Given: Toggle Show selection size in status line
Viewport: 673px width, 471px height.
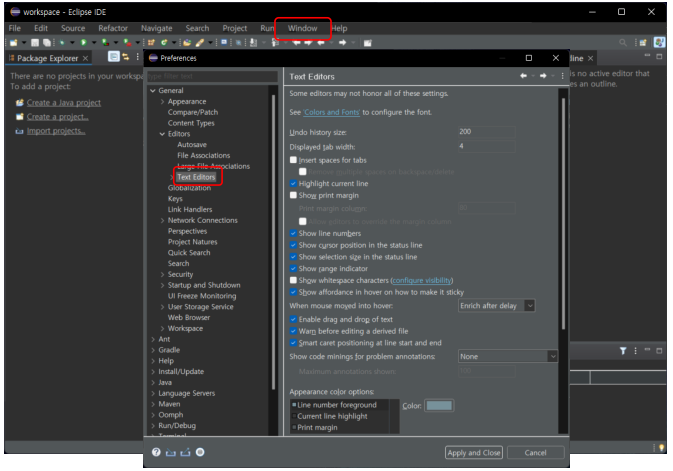Looking at the screenshot, I should [x=294, y=257].
